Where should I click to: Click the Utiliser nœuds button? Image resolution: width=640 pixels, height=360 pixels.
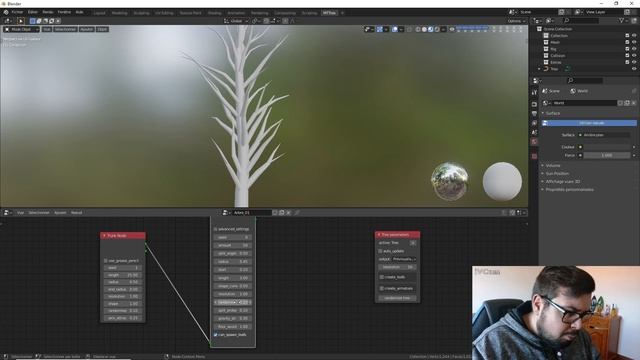click(x=589, y=123)
